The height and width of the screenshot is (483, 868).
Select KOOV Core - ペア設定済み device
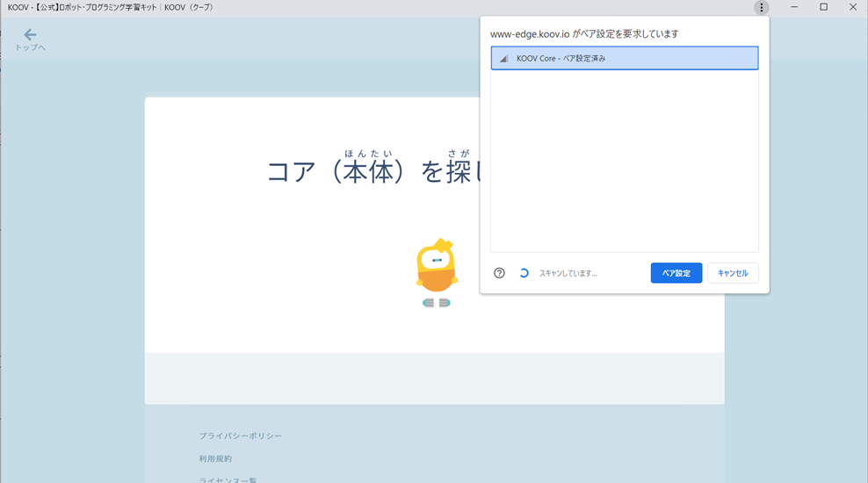(624, 59)
